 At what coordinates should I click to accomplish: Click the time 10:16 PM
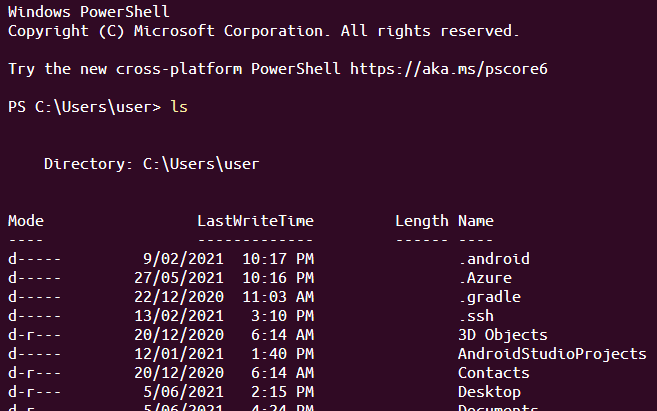(x=278, y=278)
